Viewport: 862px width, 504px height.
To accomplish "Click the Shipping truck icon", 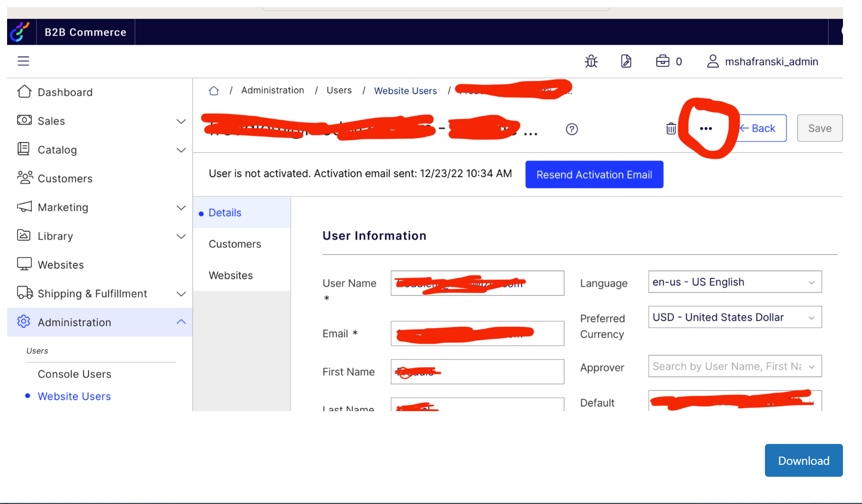I will point(25,292).
